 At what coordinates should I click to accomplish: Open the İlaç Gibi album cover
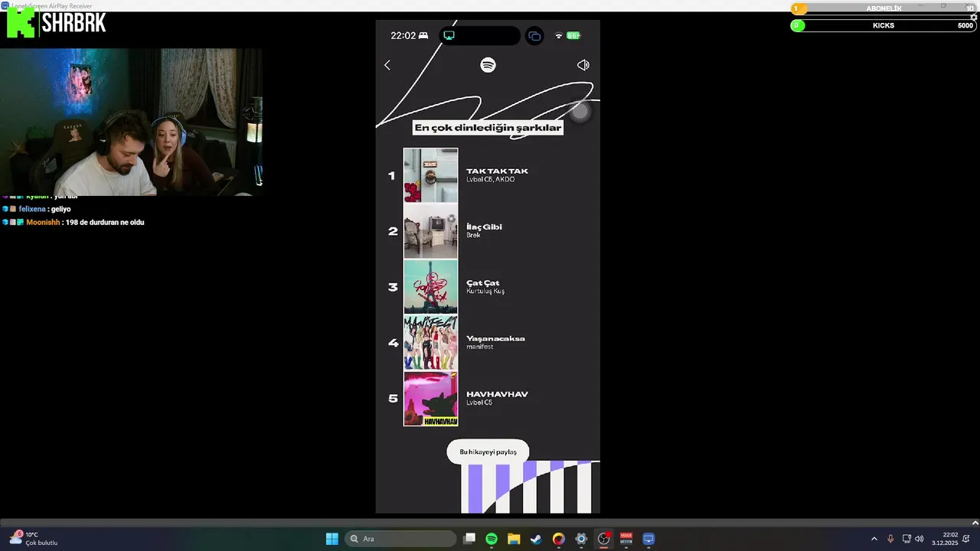pos(430,231)
